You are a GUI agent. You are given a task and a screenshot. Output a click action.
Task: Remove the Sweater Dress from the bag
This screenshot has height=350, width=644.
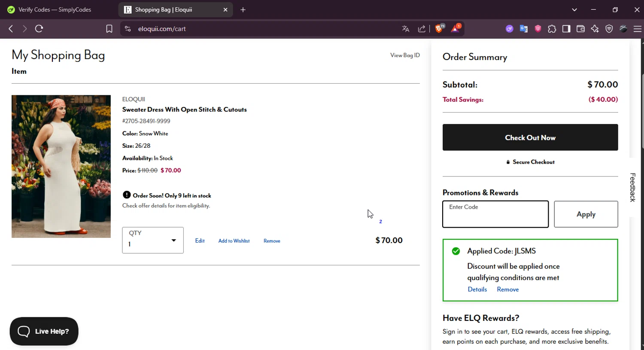coord(272,241)
